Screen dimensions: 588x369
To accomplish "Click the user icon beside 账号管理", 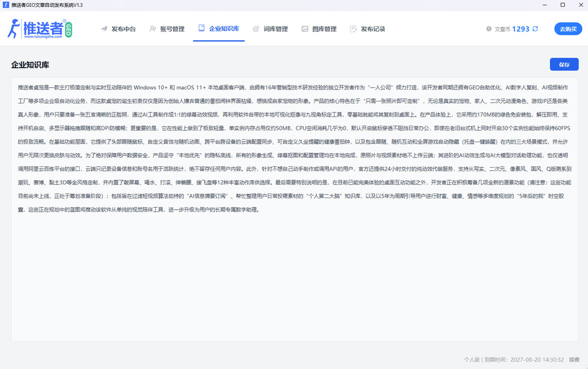I will 153,29.
